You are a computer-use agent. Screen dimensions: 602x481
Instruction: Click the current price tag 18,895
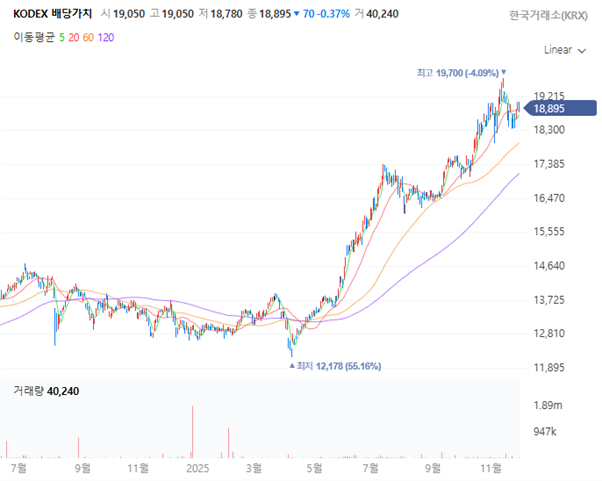pyautogui.click(x=560, y=108)
